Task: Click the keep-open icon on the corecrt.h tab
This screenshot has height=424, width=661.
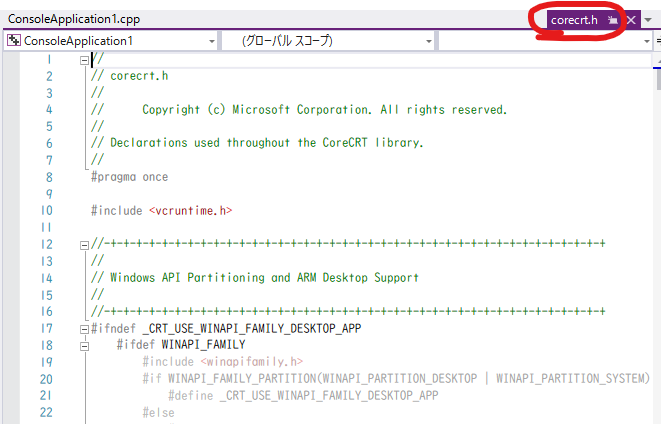Action: point(613,20)
